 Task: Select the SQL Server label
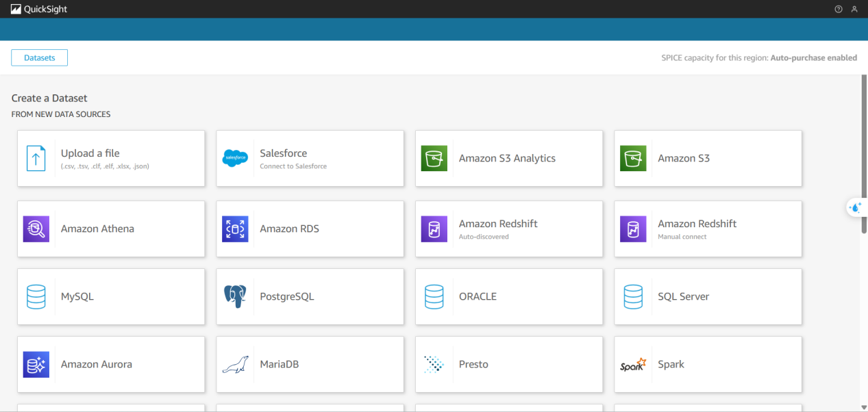684,296
